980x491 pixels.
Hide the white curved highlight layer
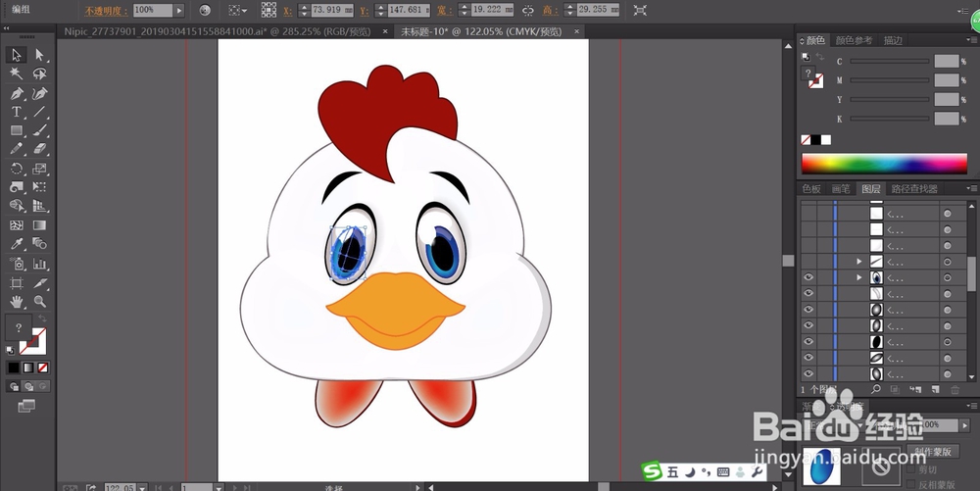point(808,293)
